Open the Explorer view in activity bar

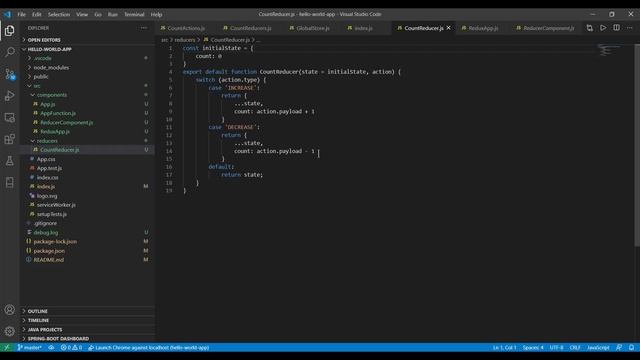point(9,31)
